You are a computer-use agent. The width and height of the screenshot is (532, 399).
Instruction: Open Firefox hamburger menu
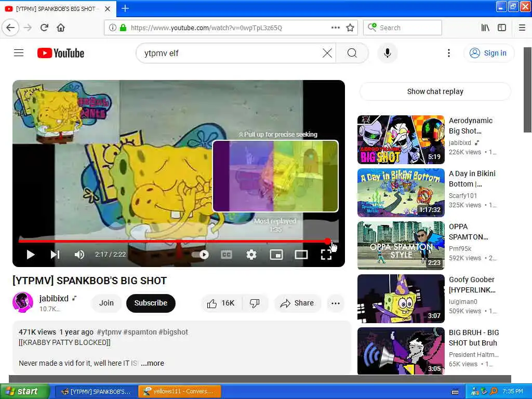click(x=522, y=28)
